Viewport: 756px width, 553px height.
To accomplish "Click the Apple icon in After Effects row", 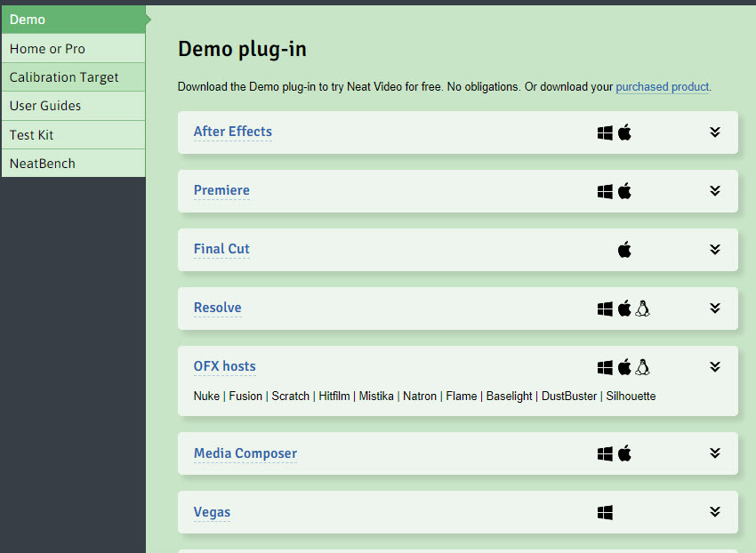I will pyautogui.click(x=624, y=132).
